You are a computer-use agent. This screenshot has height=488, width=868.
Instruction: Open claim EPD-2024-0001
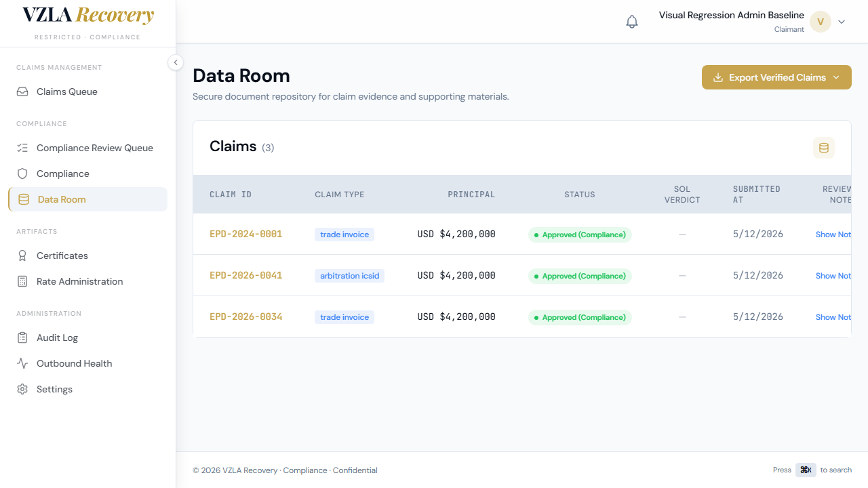[x=245, y=234]
